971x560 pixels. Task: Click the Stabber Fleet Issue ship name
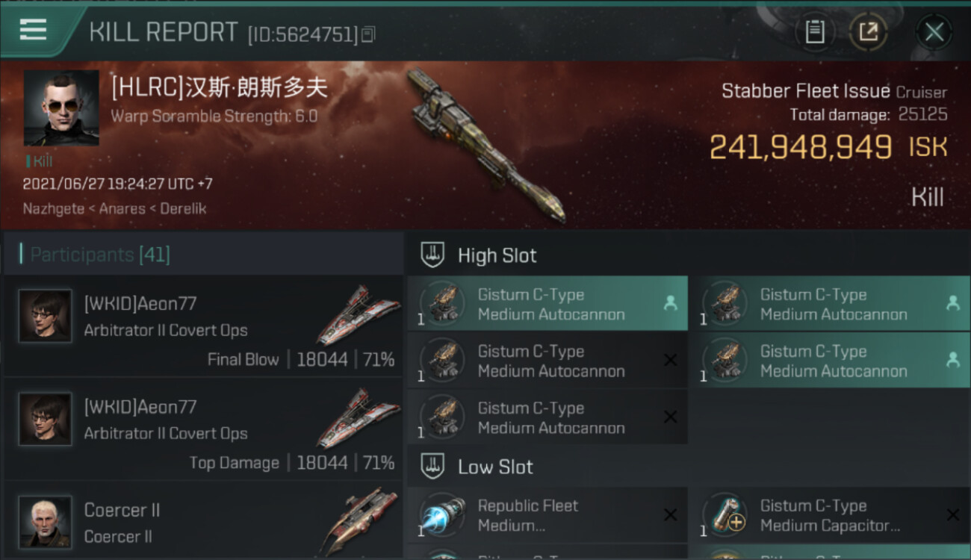point(805,91)
